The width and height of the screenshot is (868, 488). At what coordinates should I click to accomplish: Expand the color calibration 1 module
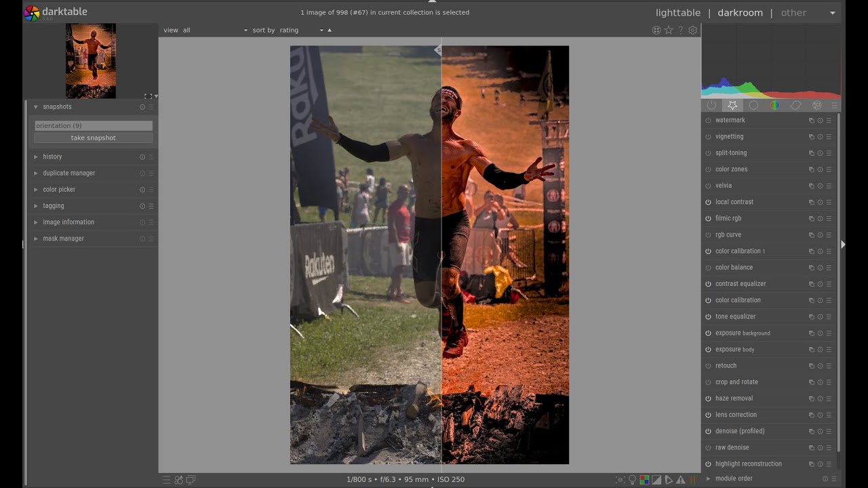click(x=740, y=251)
